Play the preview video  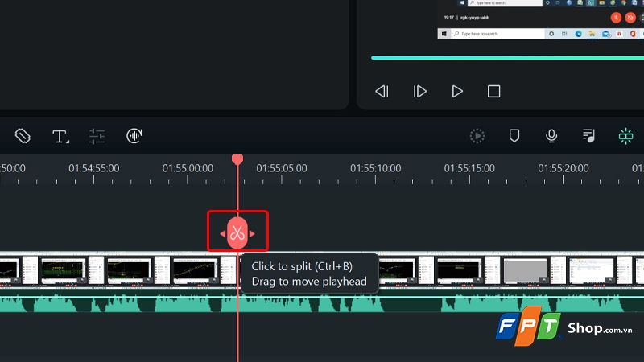point(457,91)
